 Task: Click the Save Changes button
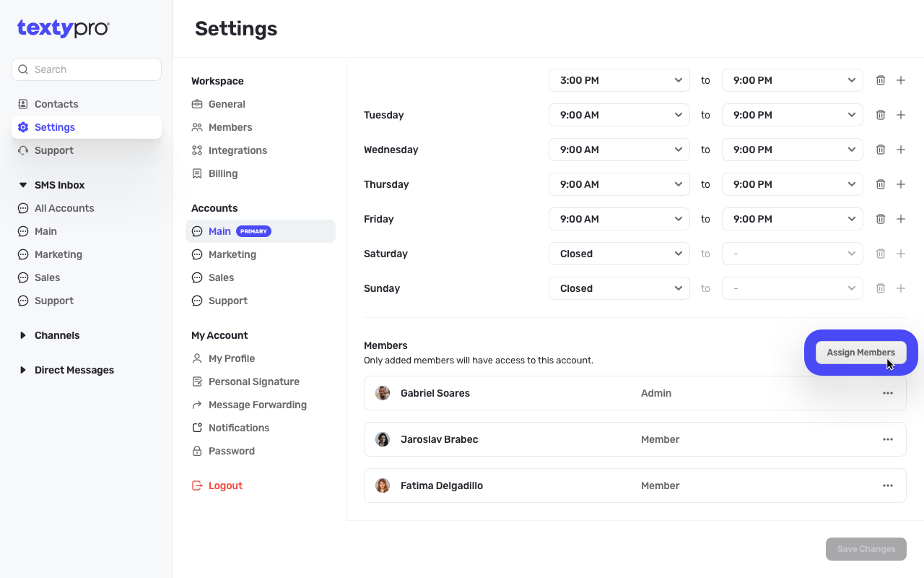(x=866, y=549)
